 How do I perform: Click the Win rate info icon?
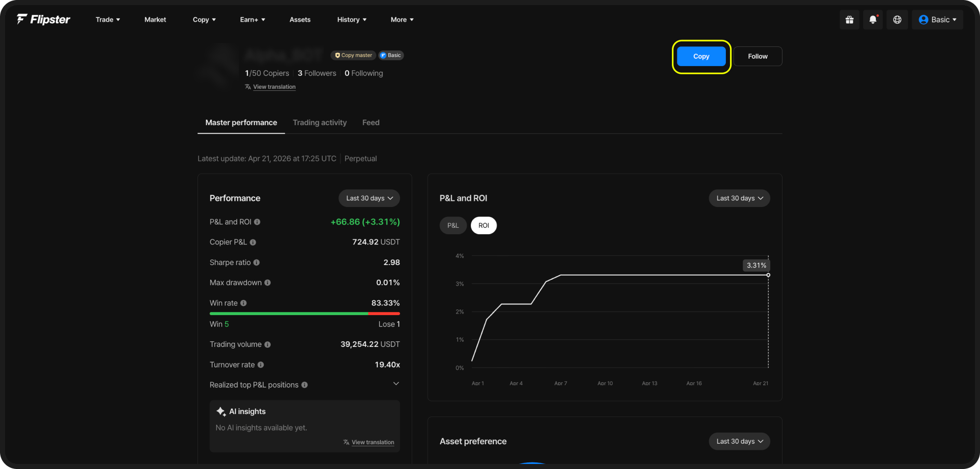[243, 303]
